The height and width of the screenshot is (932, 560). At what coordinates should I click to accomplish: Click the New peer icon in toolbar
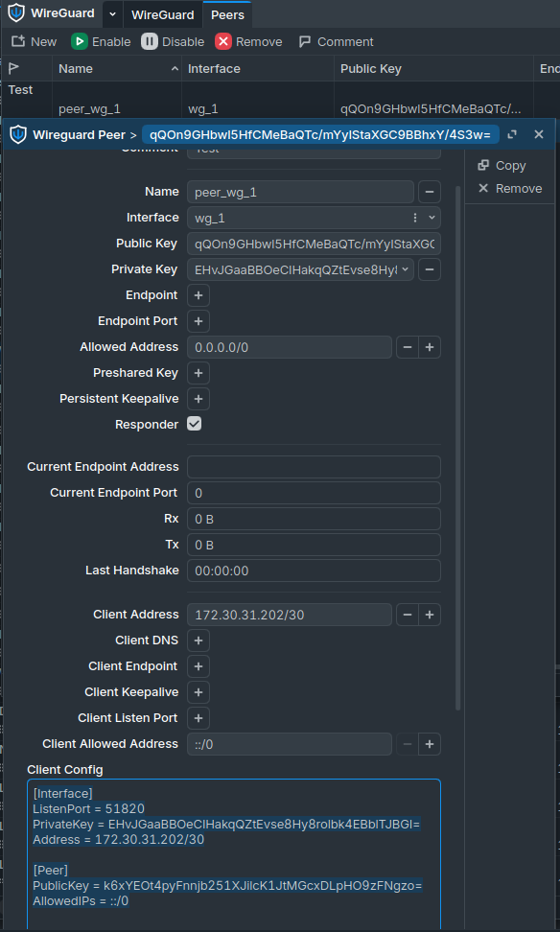click(x=18, y=41)
